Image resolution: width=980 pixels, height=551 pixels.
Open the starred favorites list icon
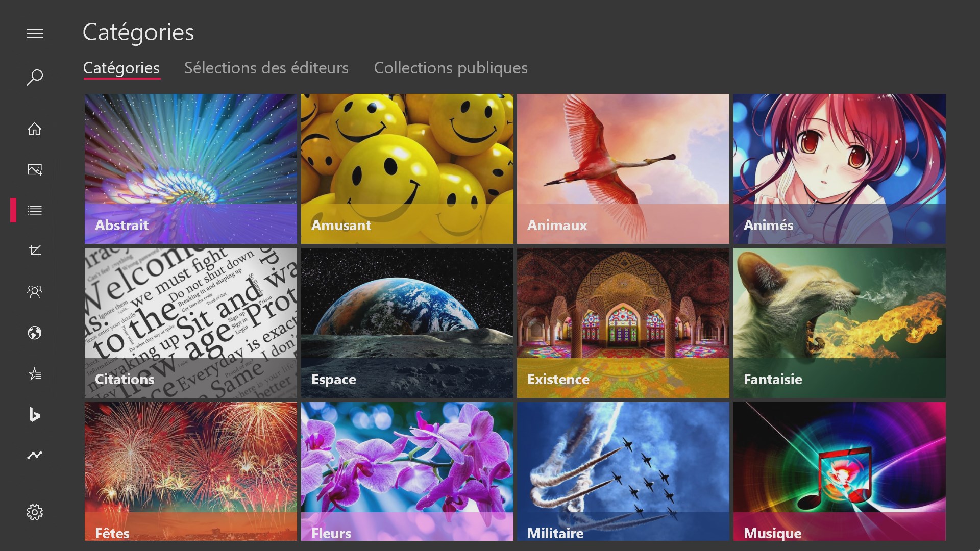[35, 374]
